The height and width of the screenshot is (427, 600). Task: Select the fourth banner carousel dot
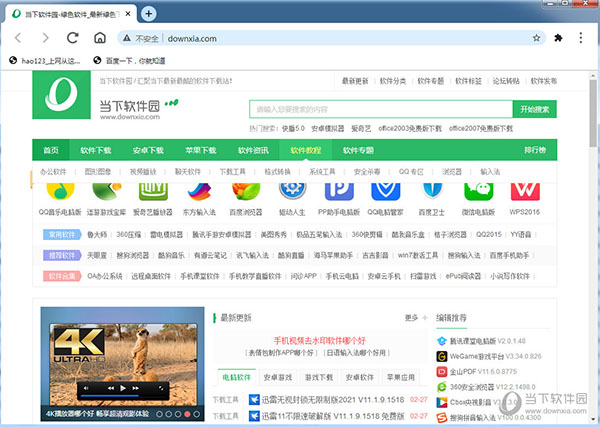point(187,414)
